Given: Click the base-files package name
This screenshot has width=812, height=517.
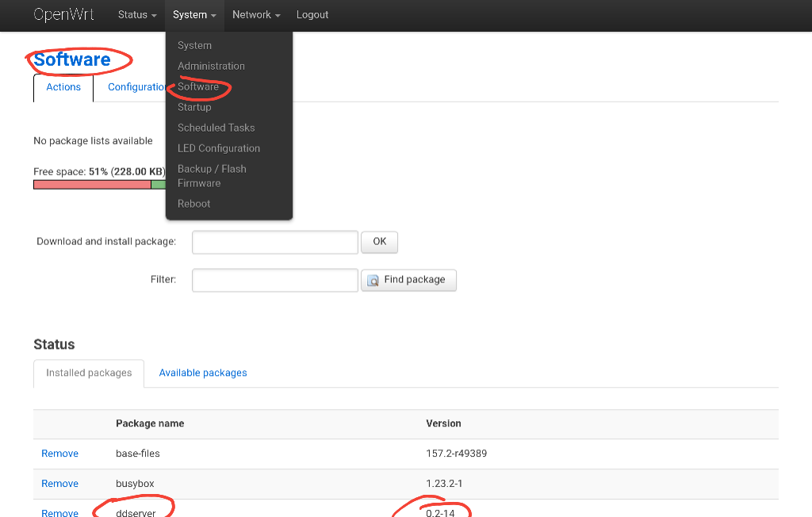Looking at the screenshot, I should click(138, 454).
